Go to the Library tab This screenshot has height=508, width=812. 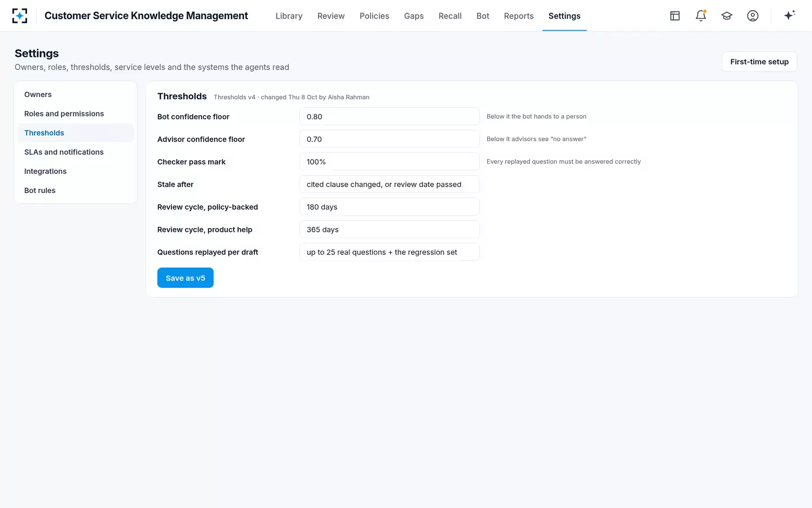click(289, 16)
